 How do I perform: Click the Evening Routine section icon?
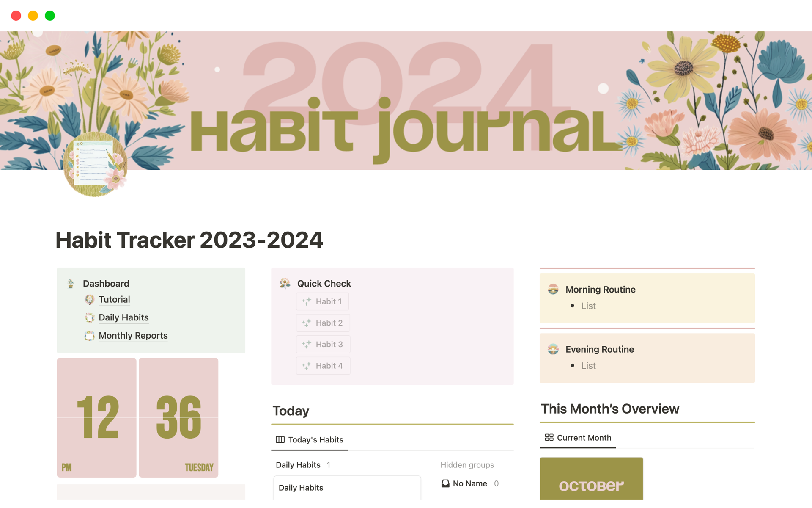click(553, 349)
